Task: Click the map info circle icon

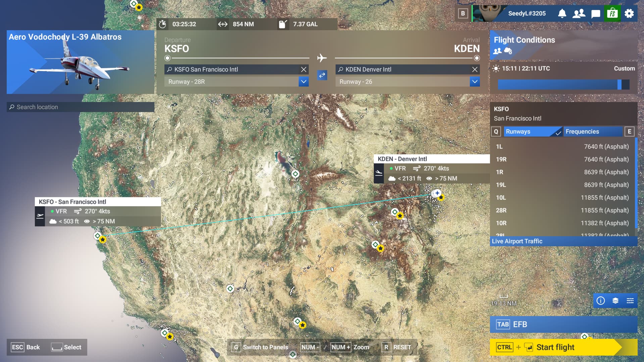Action: [x=601, y=301]
